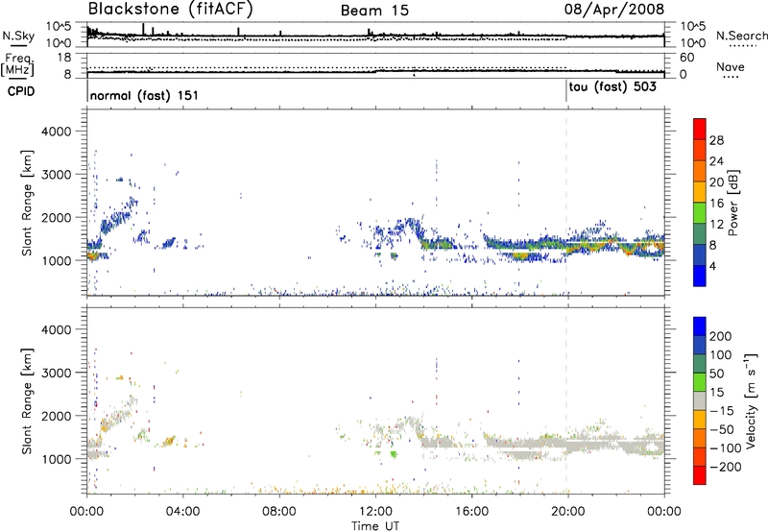Click the '12:00' time axis label
Viewport: 768px width, 532px height.
point(375,512)
